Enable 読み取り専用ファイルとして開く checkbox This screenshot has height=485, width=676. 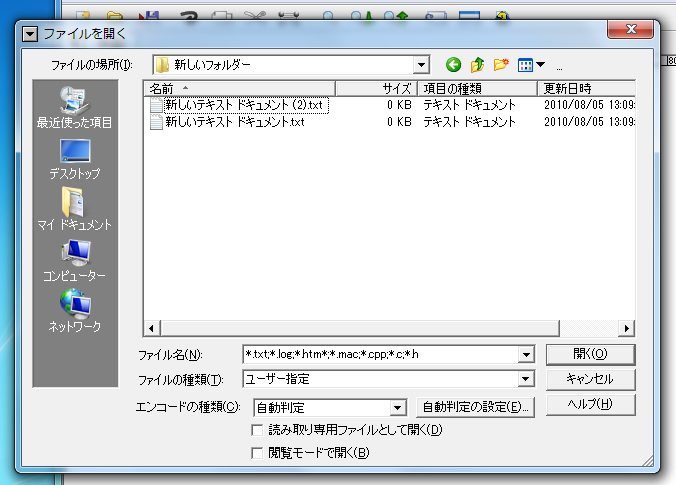[259, 430]
